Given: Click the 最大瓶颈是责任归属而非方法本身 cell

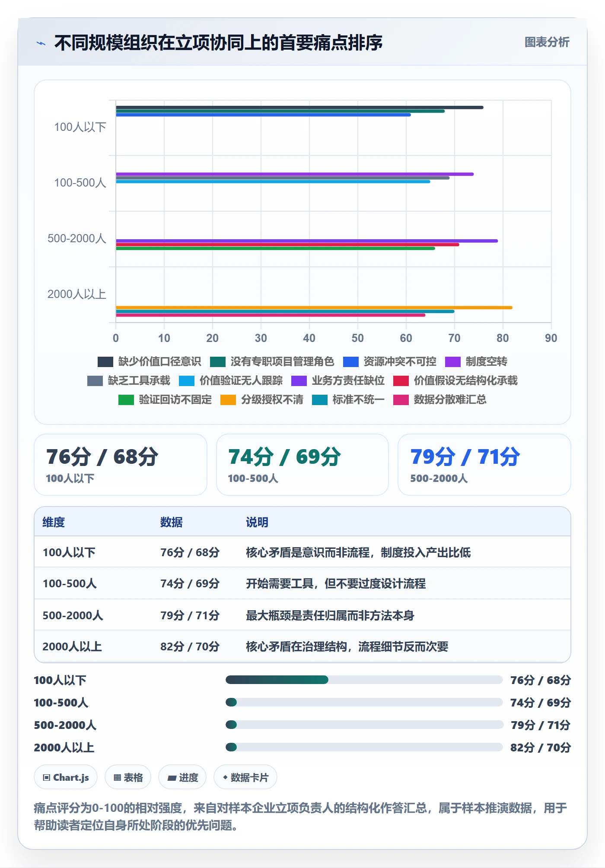Looking at the screenshot, I should coord(330,615).
